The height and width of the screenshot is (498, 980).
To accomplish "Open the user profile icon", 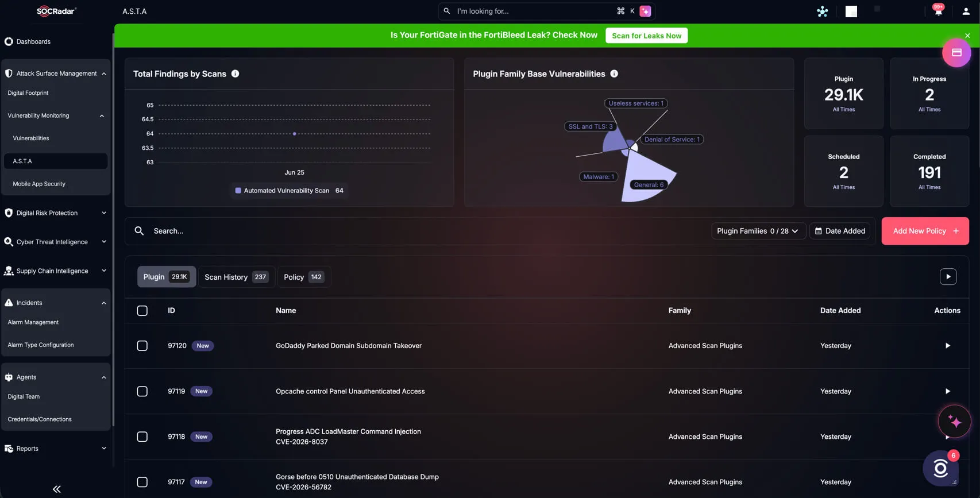I will (966, 11).
